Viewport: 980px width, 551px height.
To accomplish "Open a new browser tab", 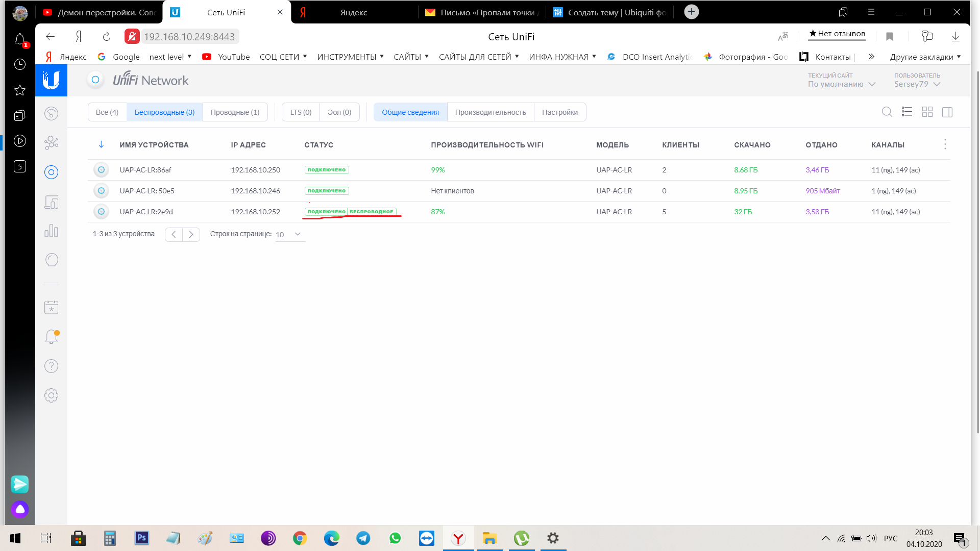I will (691, 12).
